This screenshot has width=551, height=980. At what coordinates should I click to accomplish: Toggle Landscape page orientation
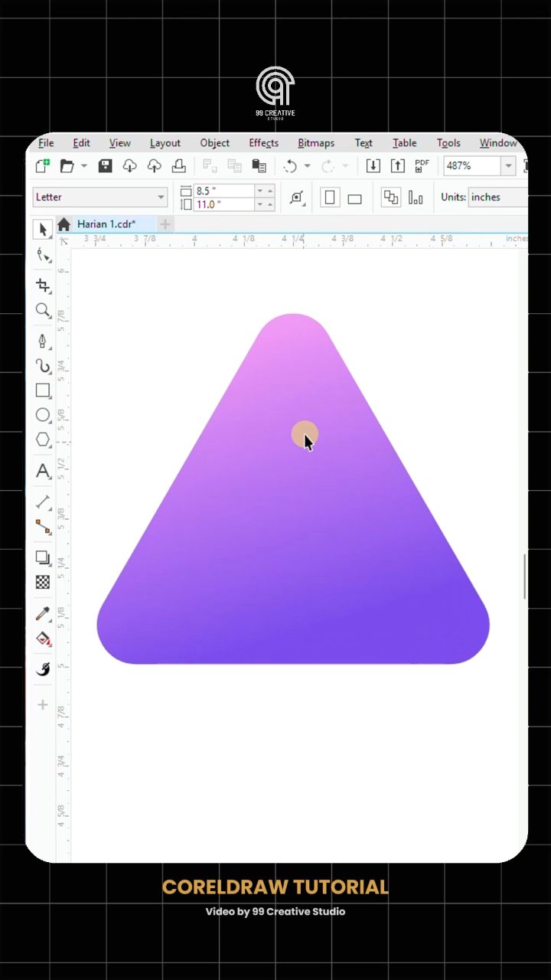pos(354,198)
